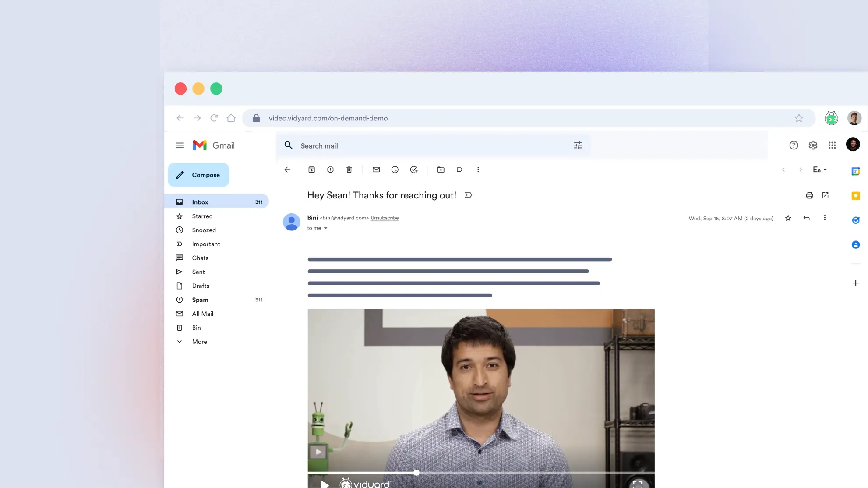Go to the Drafts folder
The height and width of the screenshot is (488, 868).
[x=201, y=286]
